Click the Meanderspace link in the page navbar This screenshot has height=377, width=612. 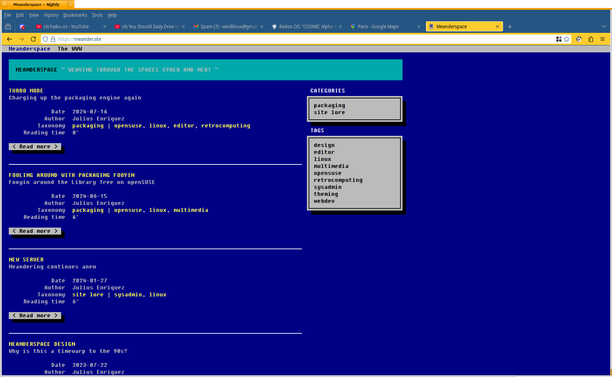[29, 49]
